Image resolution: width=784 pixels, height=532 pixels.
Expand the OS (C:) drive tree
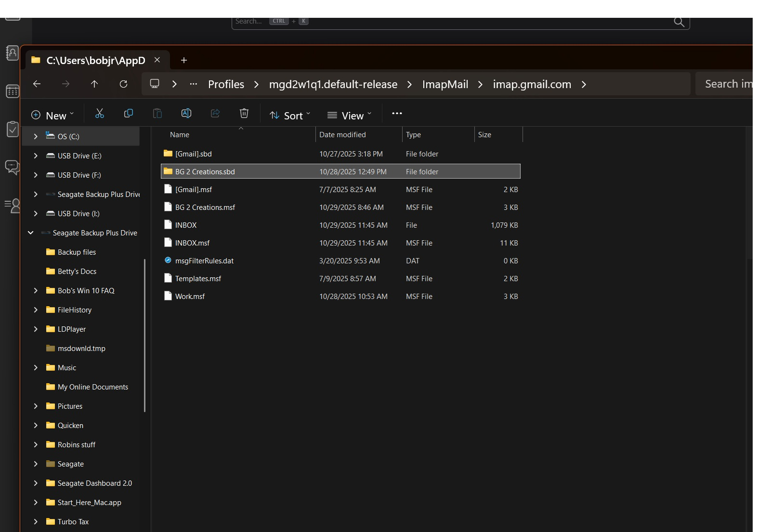pos(36,137)
